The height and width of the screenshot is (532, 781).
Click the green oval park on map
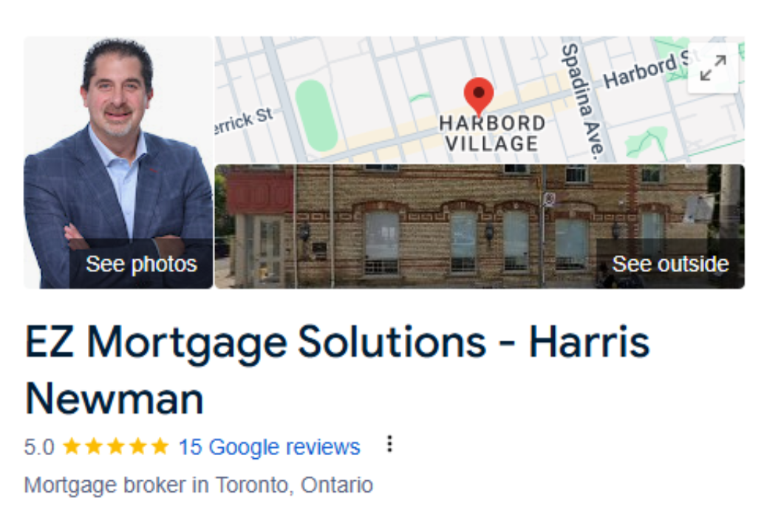[x=316, y=115]
